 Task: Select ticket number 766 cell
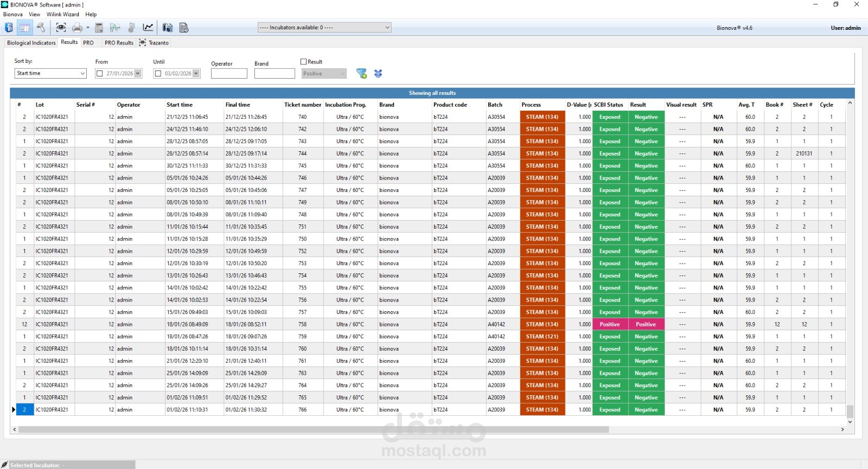pyautogui.click(x=303, y=410)
